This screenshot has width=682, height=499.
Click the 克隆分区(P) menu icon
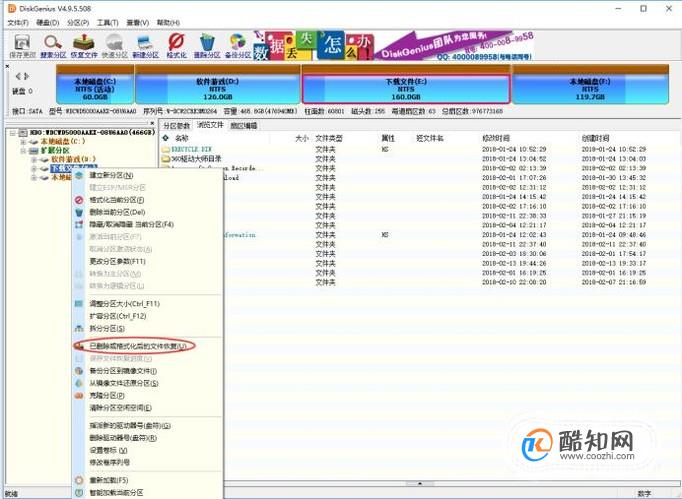pyautogui.click(x=79, y=395)
